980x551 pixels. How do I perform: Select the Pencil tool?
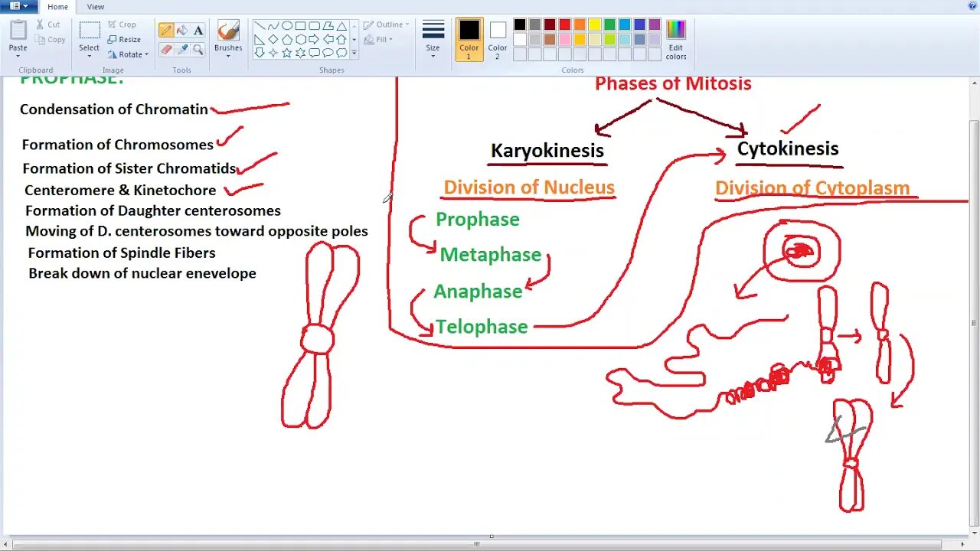pos(165,31)
